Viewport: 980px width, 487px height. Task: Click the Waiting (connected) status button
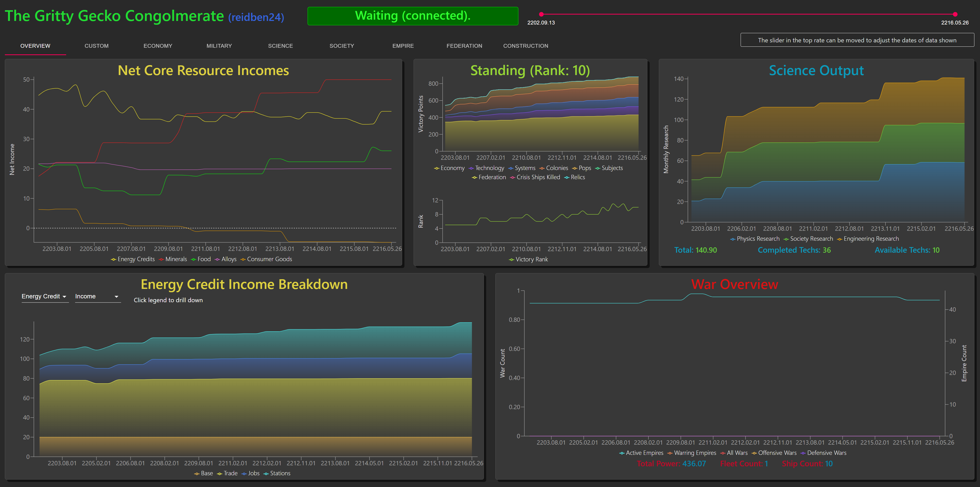(x=412, y=16)
